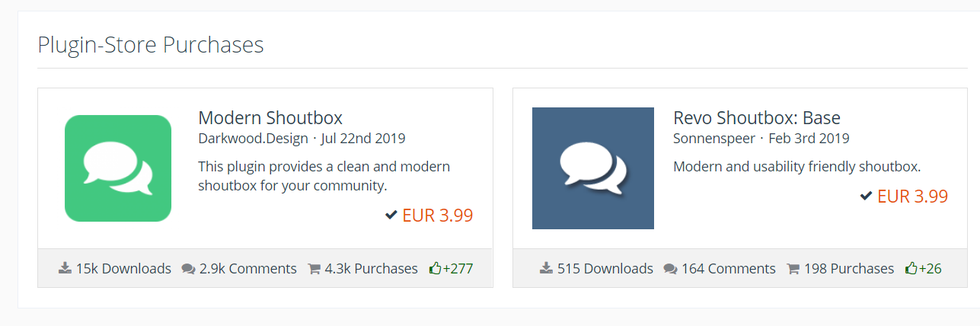Click the comments icon beside 2.9k Comments
Screen dimensions: 980x326
coord(188,269)
